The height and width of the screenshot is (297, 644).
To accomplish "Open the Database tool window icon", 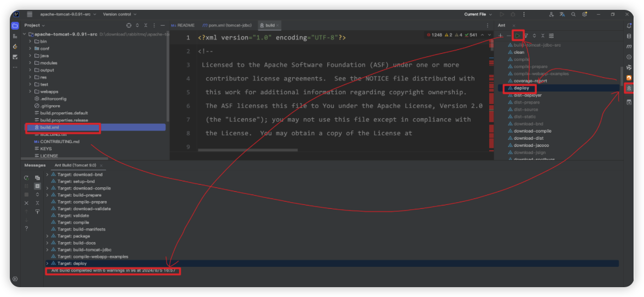I will pos(629,36).
